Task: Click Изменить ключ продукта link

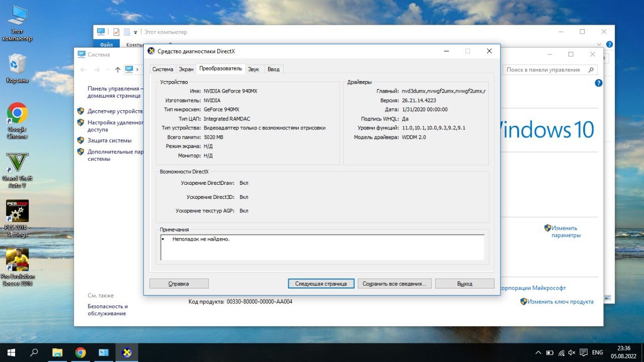Action: 560,302
